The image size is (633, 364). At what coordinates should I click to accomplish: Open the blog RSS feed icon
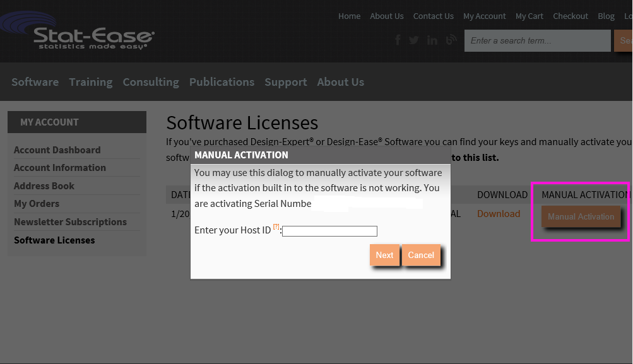(x=451, y=40)
